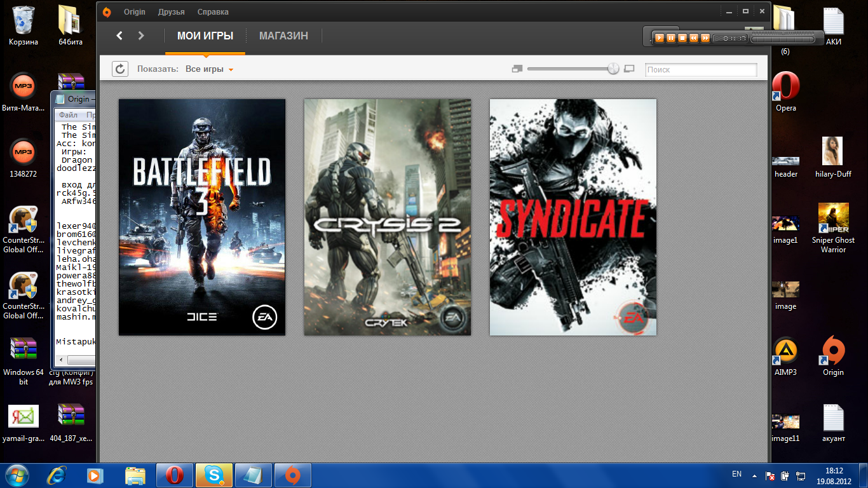Open Windows Explorer from the taskbar
The image size is (868, 488).
(x=135, y=475)
